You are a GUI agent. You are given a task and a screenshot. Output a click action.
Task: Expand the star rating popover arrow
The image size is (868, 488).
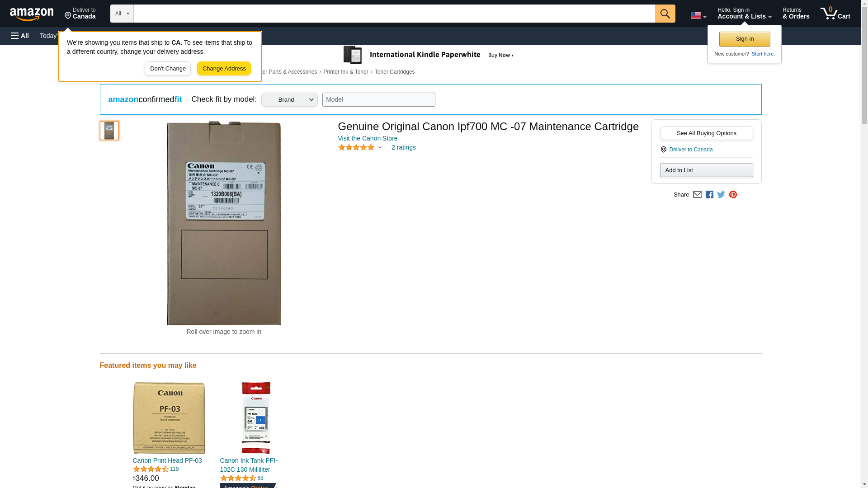pyautogui.click(x=380, y=147)
